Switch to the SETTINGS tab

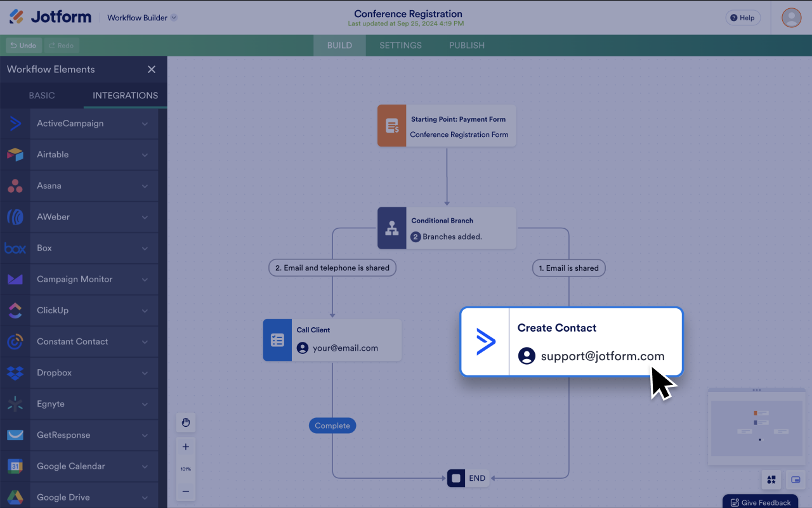(400, 46)
